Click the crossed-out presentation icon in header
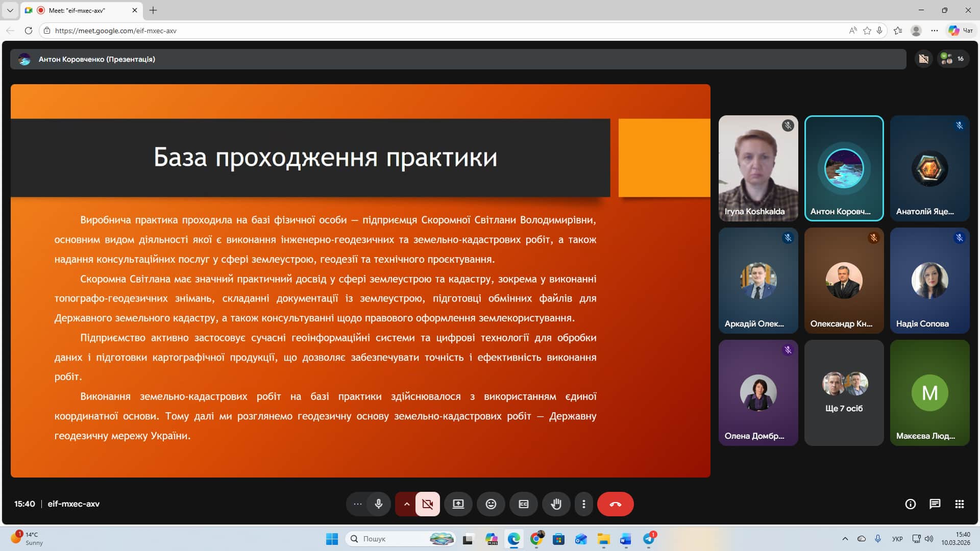 click(x=923, y=59)
